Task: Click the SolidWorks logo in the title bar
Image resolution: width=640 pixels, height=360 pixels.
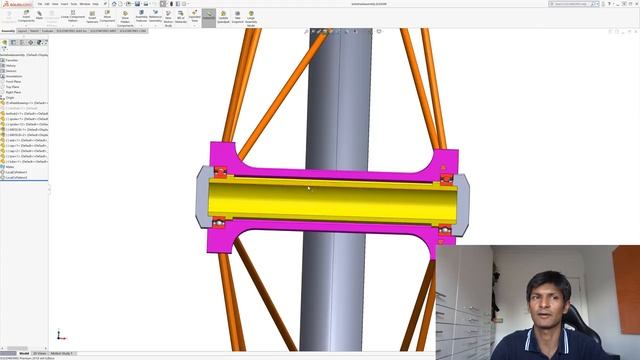Action: tap(17, 4)
